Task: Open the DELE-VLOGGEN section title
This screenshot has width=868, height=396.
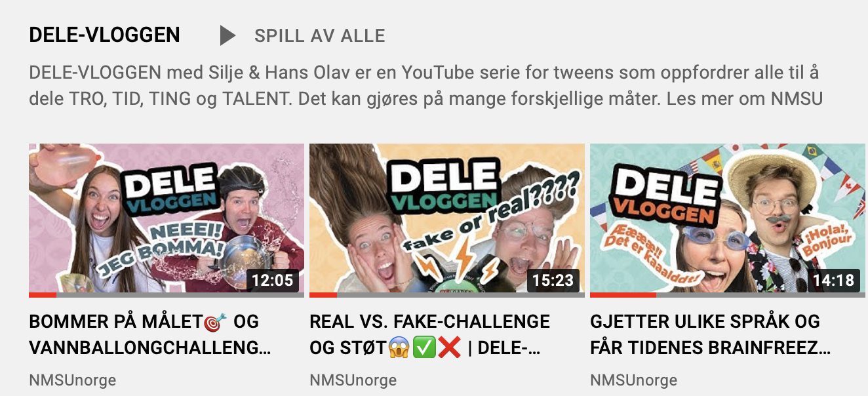Action: [105, 35]
